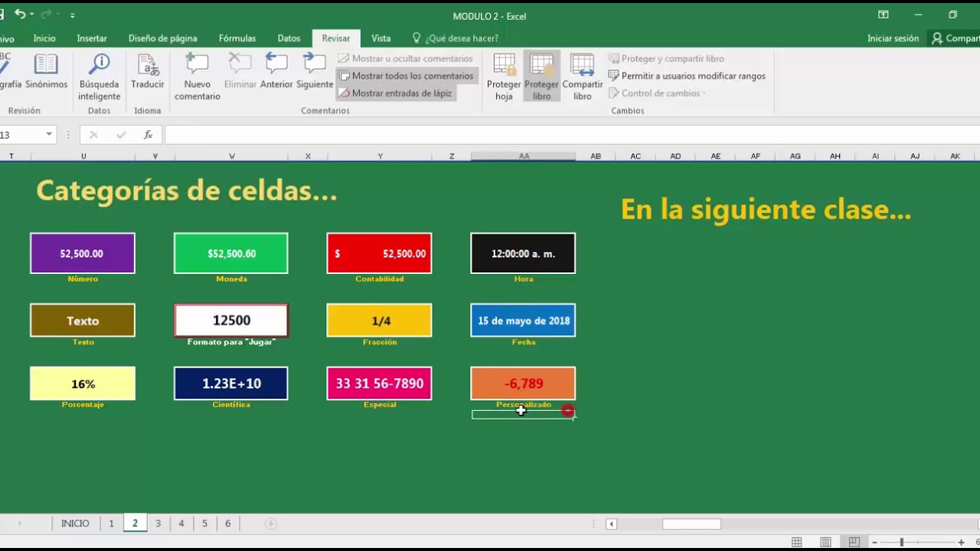Image resolution: width=980 pixels, height=551 pixels.
Task: Select column header AA
Action: coord(524,156)
